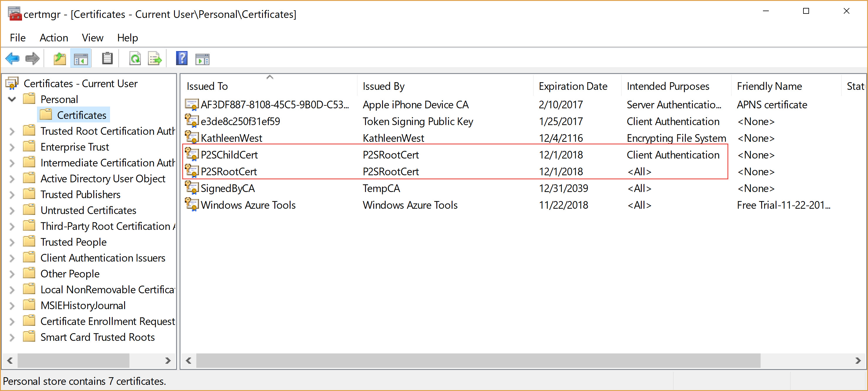Viewport: 868px width, 391px height.
Task: Click the Other People folder icon
Action: [x=29, y=273]
